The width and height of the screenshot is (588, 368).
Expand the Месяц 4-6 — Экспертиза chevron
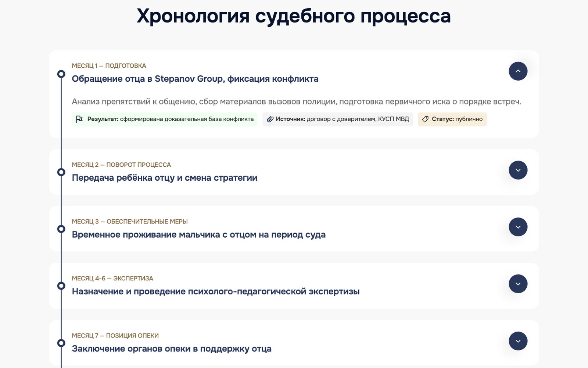tap(518, 284)
